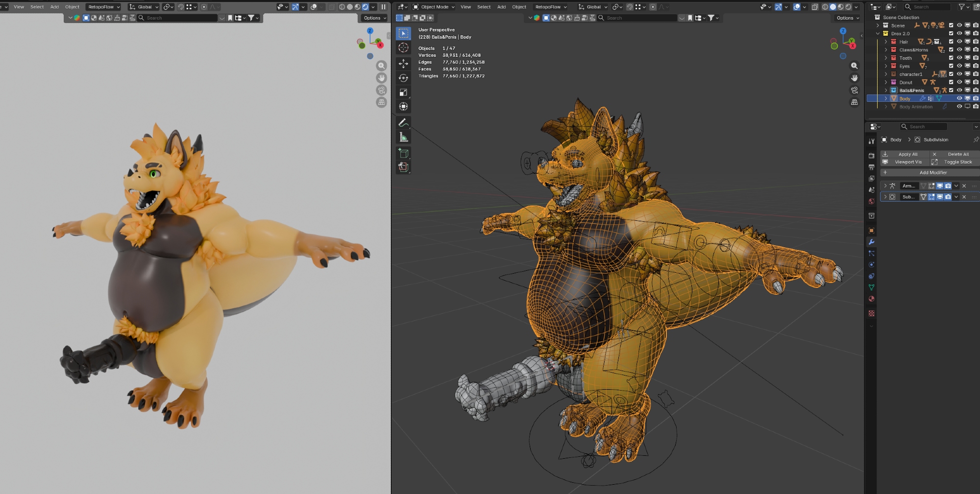Expand the Armature modifier panel
Viewport: 980px width, 494px height.
(885, 186)
